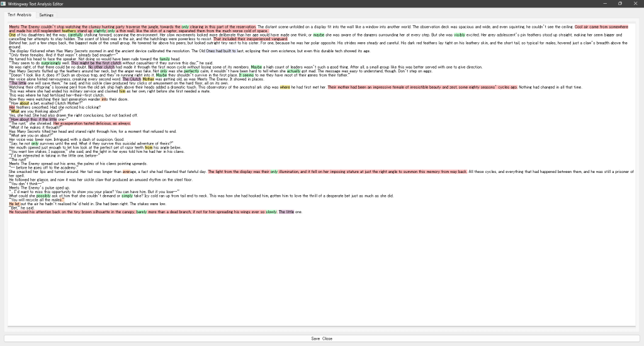The height and width of the screenshot is (346, 644).
Task: Select the Text Analysis tab
Action: coord(19,14)
